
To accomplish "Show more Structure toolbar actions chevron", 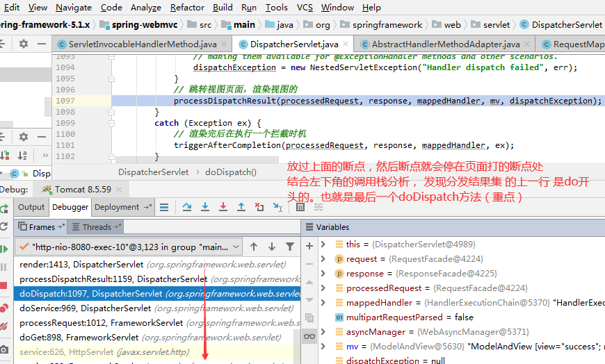I will (45, 156).
